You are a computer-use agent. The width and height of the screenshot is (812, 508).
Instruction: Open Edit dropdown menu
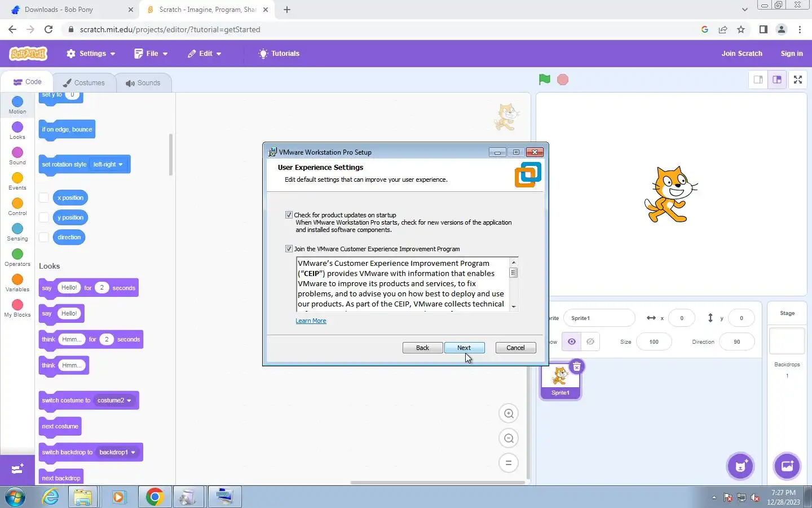(205, 54)
